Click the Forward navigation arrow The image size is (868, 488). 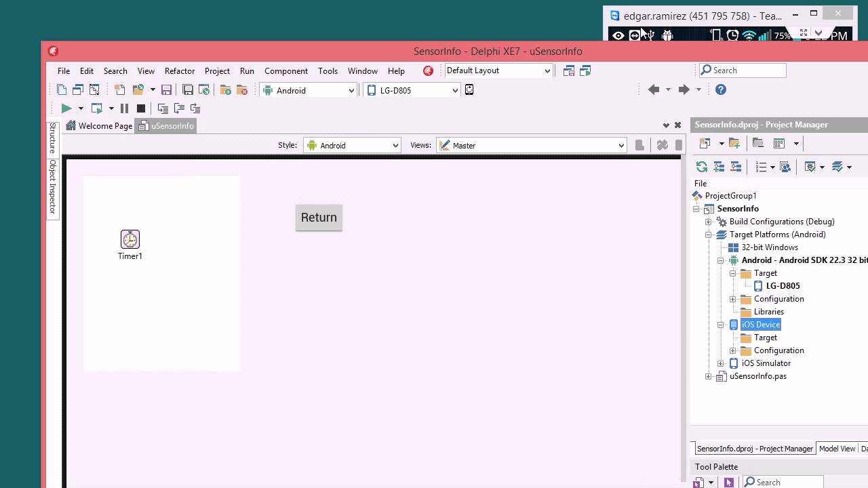(x=684, y=89)
